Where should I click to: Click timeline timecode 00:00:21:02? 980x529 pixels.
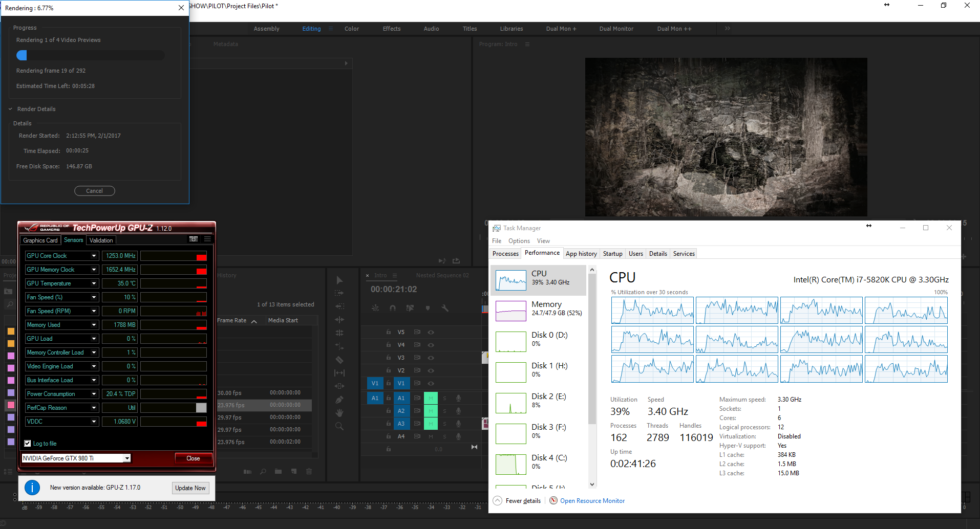(x=394, y=290)
